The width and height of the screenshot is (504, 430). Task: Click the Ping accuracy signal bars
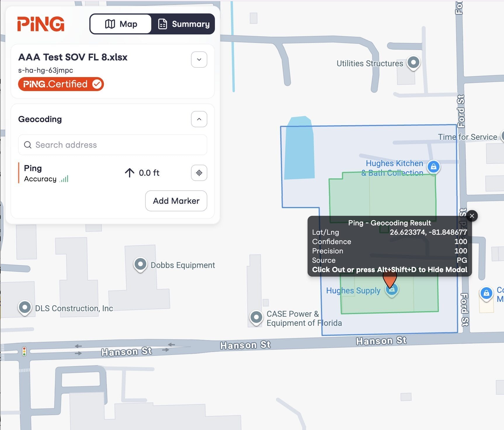point(64,179)
